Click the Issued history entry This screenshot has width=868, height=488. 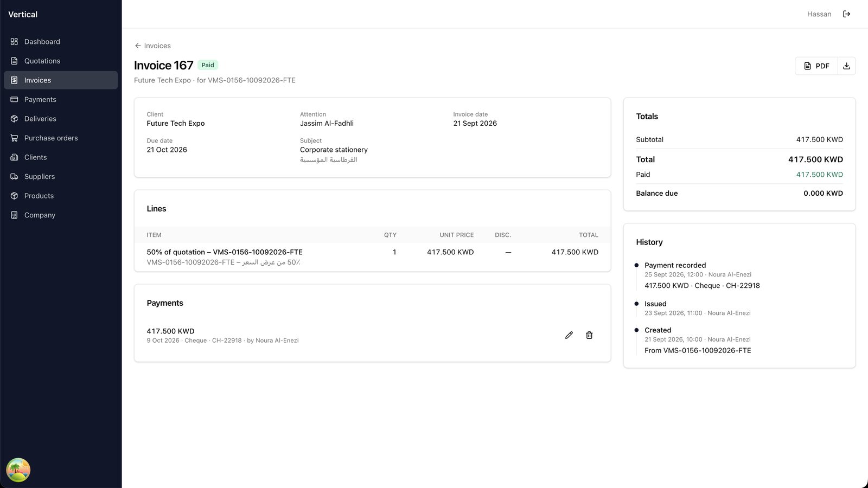(655, 304)
